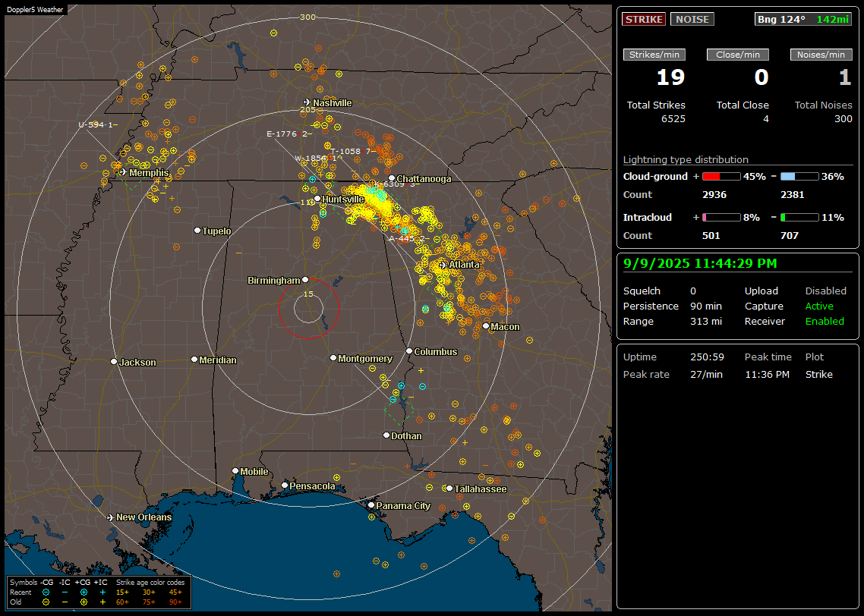
Task: Click the recent -CG symbol in legend
Action: coord(46,592)
